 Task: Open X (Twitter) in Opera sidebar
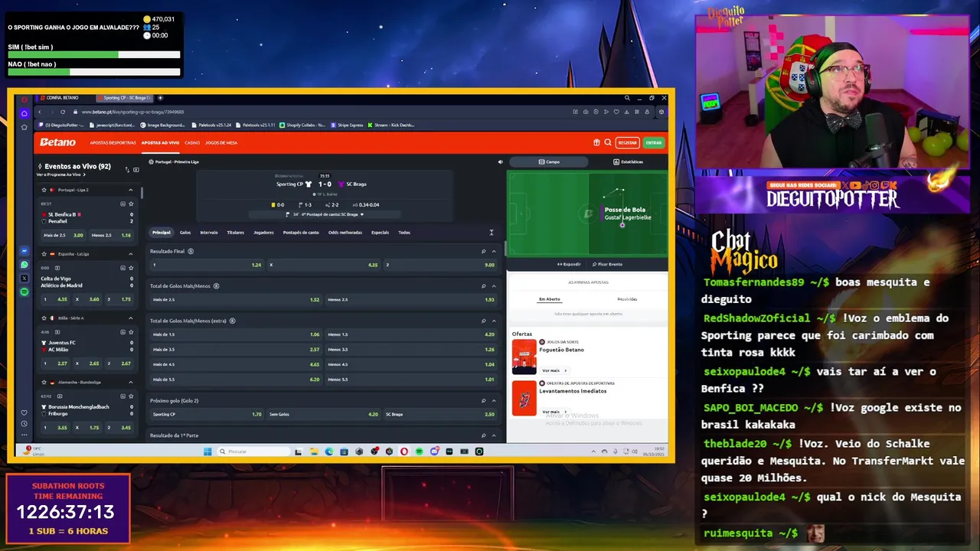pos(24,279)
